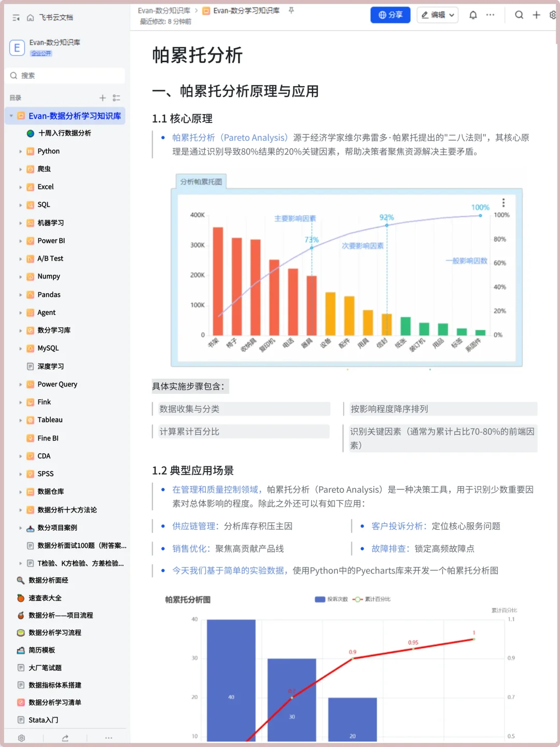
Task: Click the collapse-all tree icon next to 目录
Action: [117, 98]
